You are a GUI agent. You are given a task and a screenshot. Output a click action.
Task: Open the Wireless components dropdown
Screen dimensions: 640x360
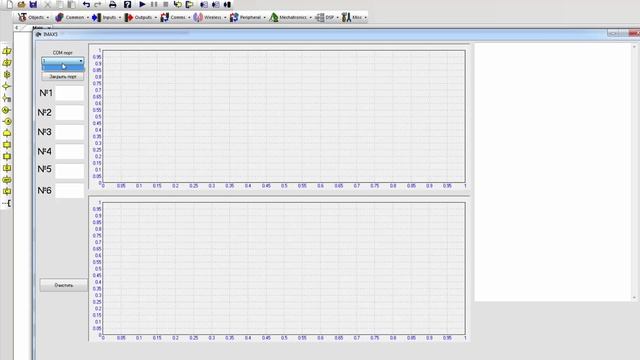[210, 17]
